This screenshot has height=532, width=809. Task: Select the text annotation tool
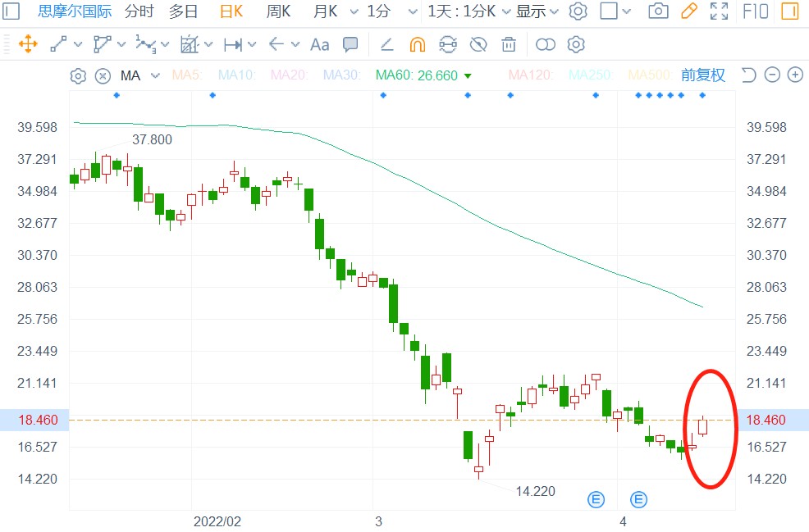319,44
